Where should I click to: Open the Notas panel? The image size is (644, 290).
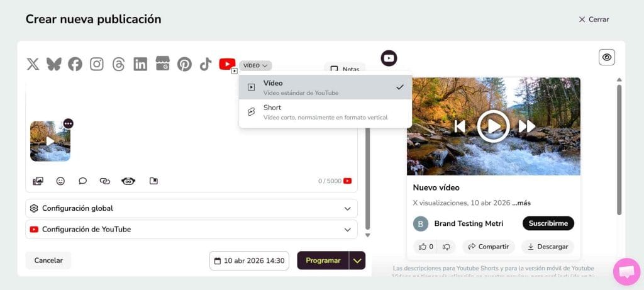click(345, 69)
